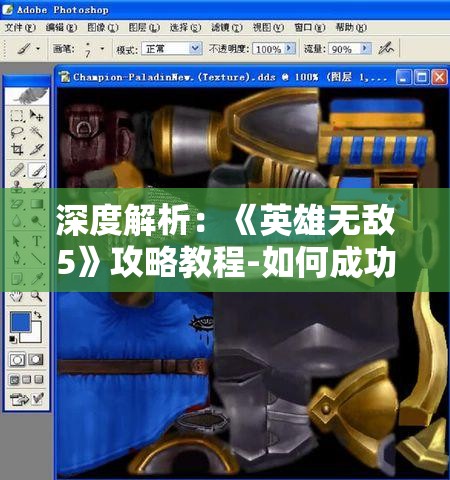The image size is (450, 480).
Task: Switch to Full Screen mode
Action: [x=39, y=380]
